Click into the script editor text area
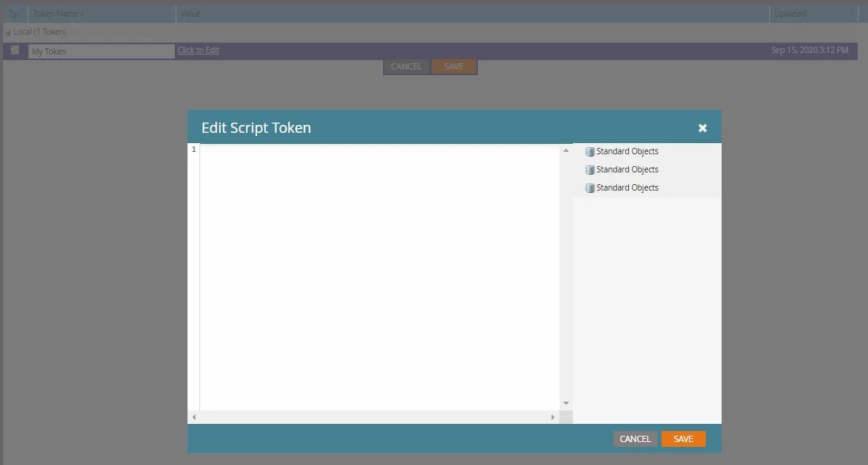868x465 pixels. click(x=380, y=277)
